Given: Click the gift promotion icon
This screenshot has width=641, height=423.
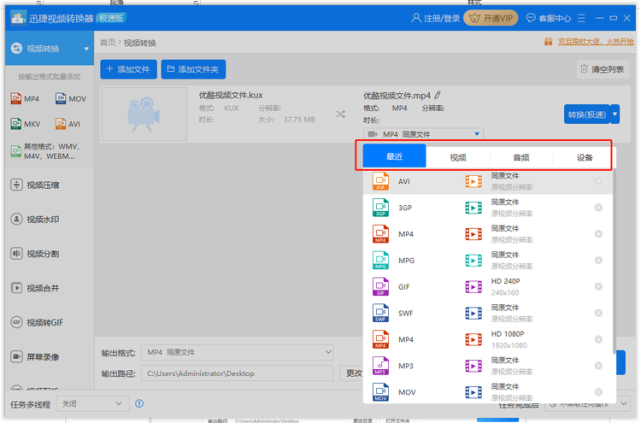Looking at the screenshot, I should [x=548, y=41].
